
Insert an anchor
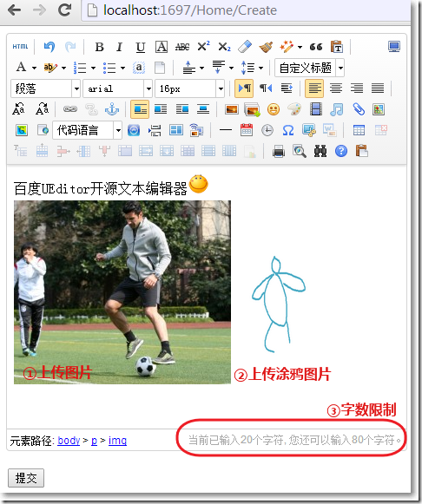click(x=112, y=109)
